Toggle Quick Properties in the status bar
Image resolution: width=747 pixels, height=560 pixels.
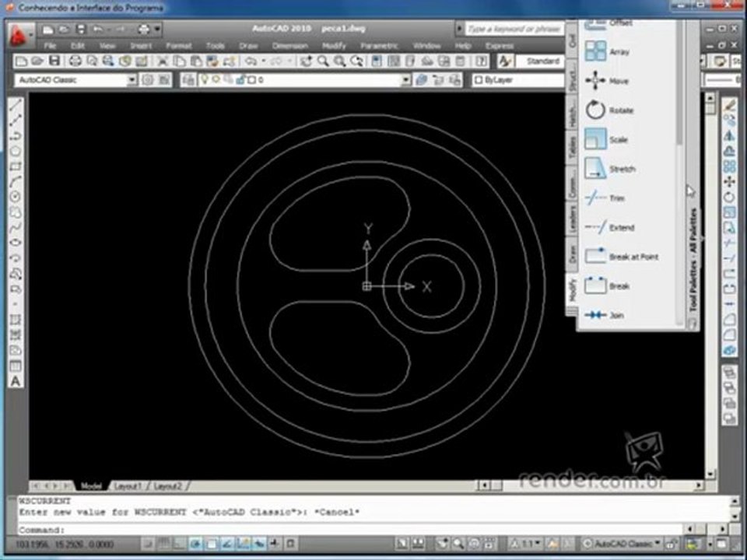291,544
